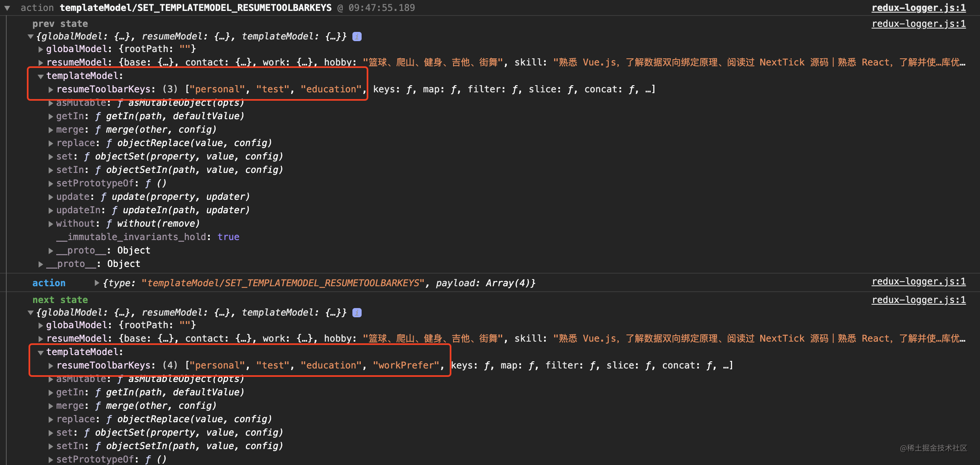
Task: Expand four-item resumeToolbarKeys array
Action: point(51,366)
